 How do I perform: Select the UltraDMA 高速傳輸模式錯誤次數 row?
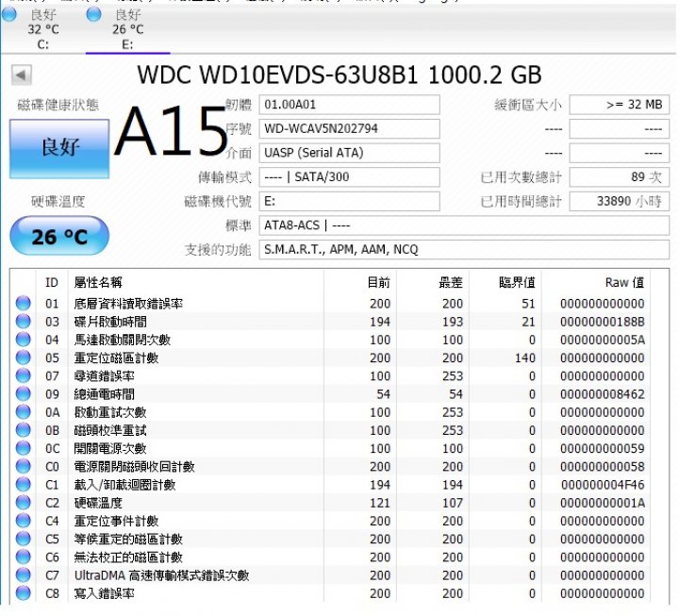click(330, 575)
